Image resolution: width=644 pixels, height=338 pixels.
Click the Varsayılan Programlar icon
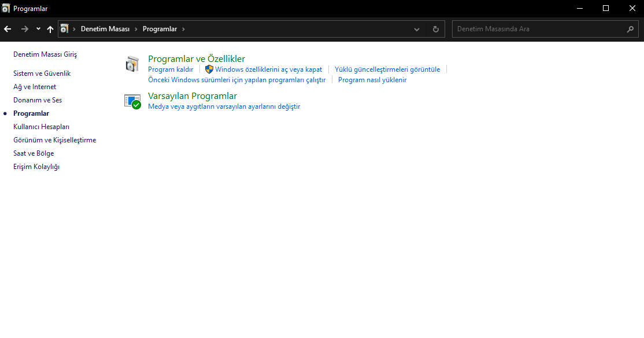tap(132, 101)
